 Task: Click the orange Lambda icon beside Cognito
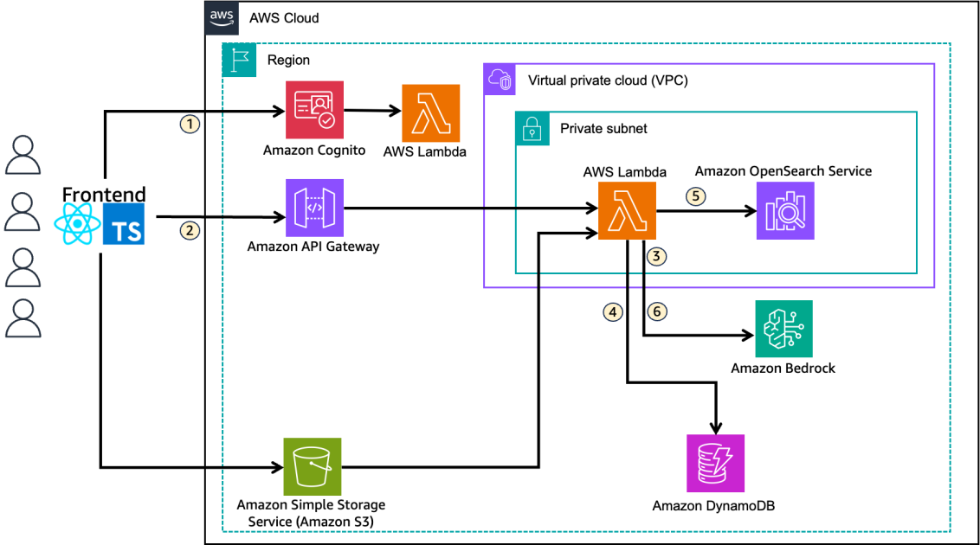(430, 113)
